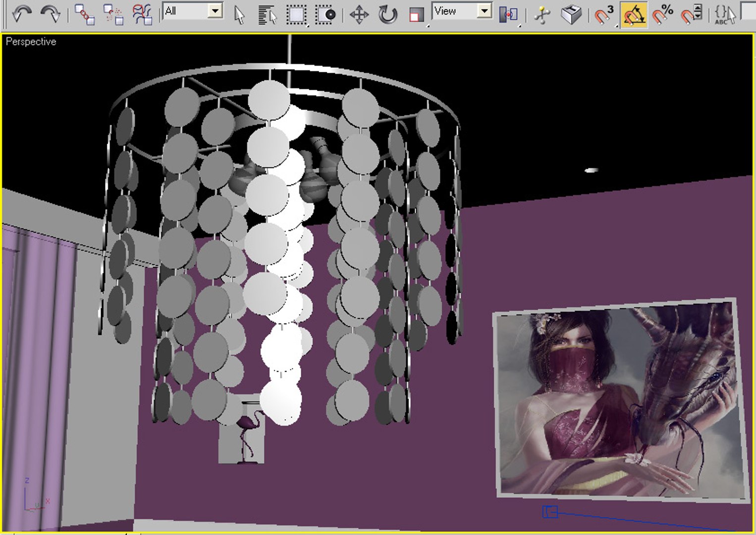756x535 pixels.
Task: Choose the Select and Rotate tool
Action: [387, 14]
